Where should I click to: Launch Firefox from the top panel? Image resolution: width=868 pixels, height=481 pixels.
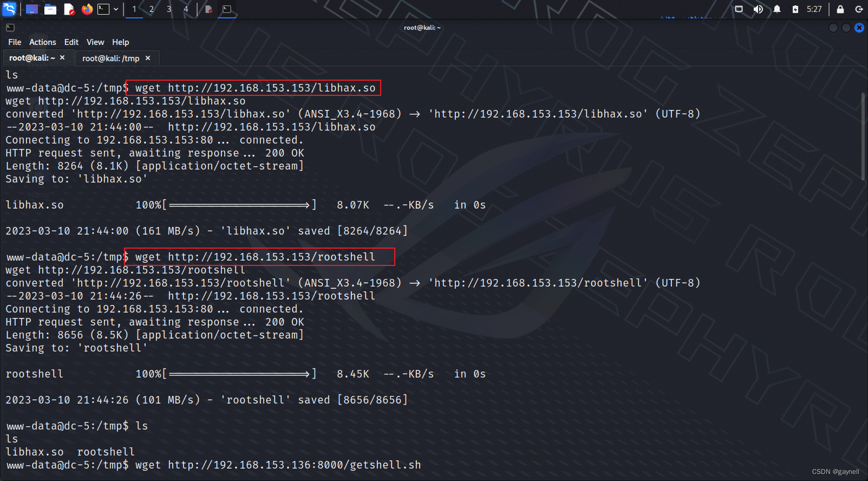click(x=87, y=9)
